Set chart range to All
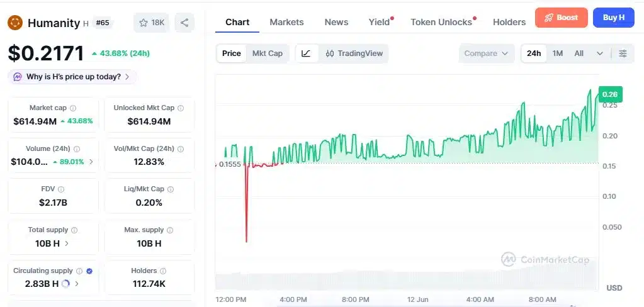This screenshot has height=307, width=644. (x=579, y=53)
